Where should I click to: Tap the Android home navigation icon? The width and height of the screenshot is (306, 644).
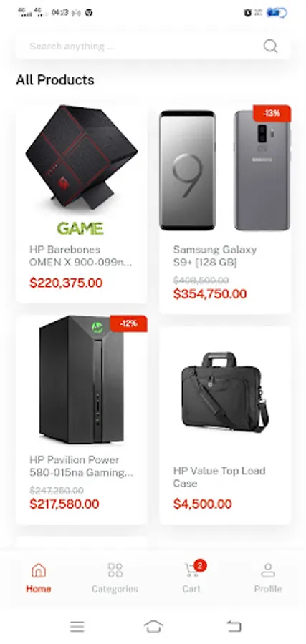tap(153, 626)
